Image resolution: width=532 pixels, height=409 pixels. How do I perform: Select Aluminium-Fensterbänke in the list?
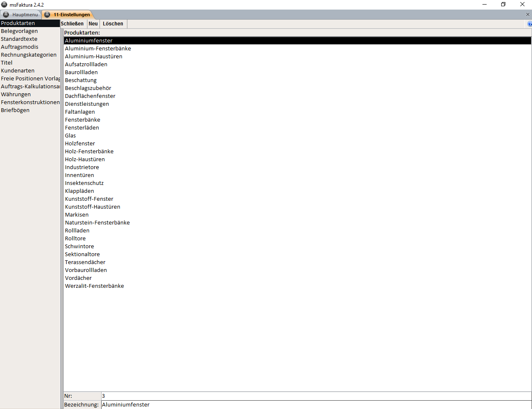pyautogui.click(x=298, y=49)
